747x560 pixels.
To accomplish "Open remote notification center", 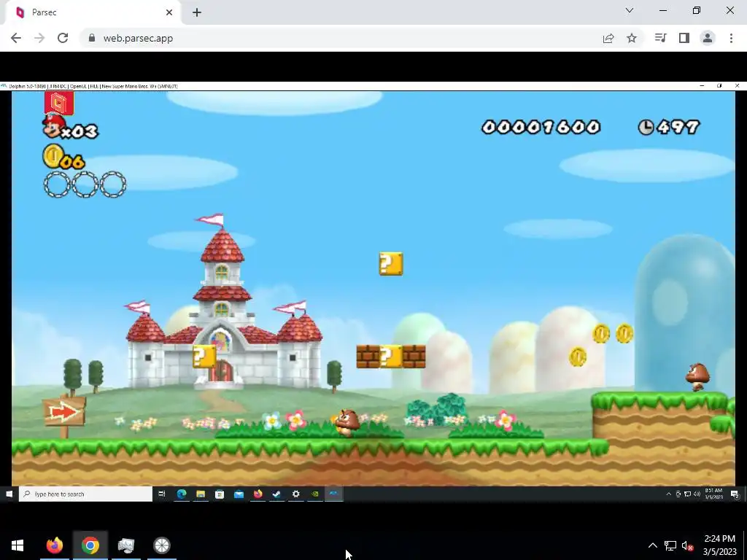I will [x=735, y=494].
